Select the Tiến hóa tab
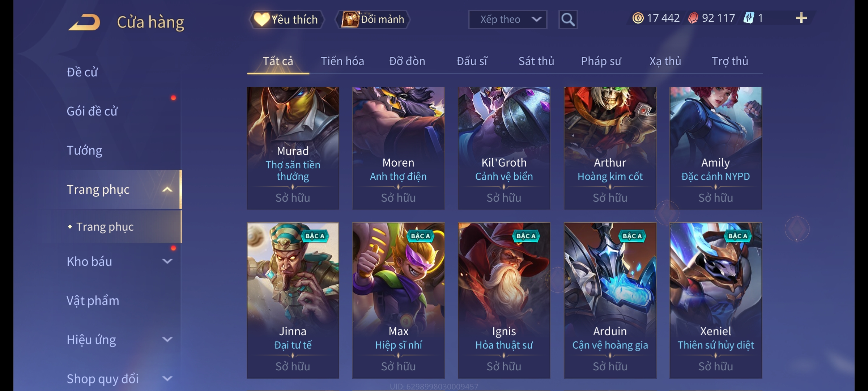This screenshot has width=868, height=391. [x=342, y=61]
